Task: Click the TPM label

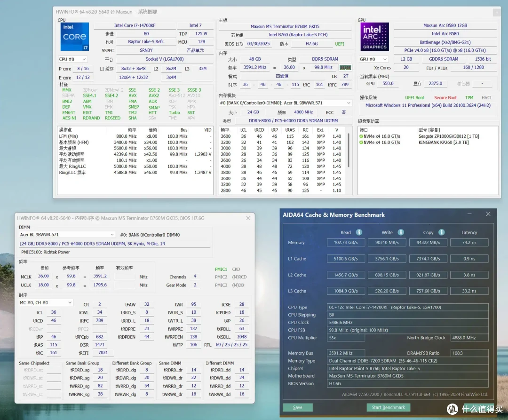Action: coord(469,97)
